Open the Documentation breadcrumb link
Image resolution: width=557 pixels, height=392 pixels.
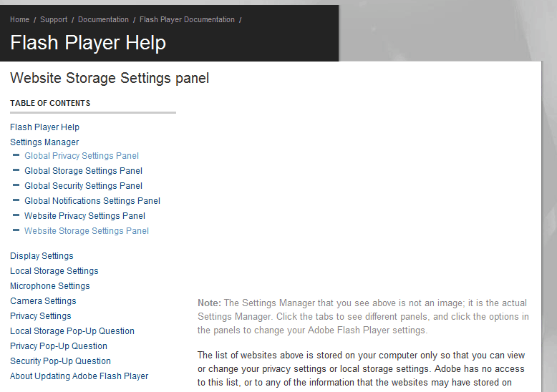[x=103, y=19]
